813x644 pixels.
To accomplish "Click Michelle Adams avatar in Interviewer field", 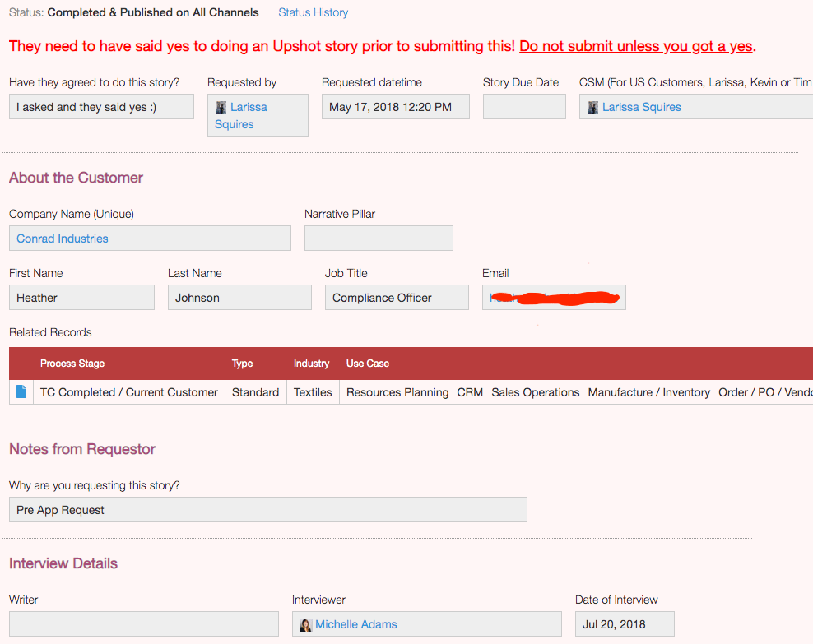I will click(x=306, y=625).
